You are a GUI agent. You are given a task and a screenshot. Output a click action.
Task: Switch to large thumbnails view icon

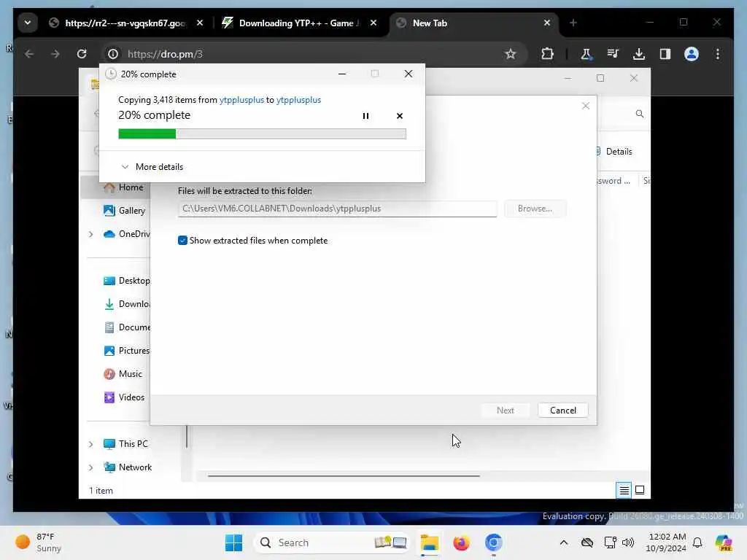[640, 490]
